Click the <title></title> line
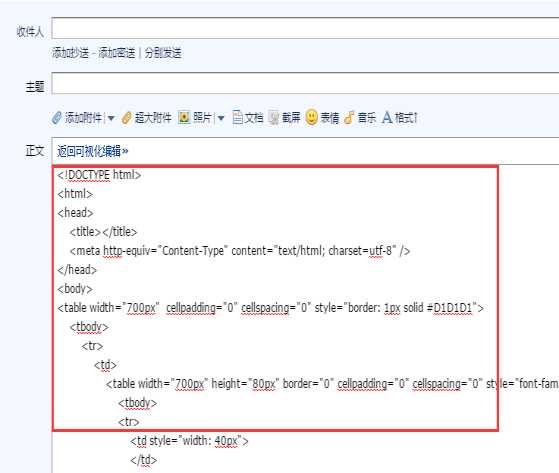Viewport: 559px width, 473px height. point(103,232)
